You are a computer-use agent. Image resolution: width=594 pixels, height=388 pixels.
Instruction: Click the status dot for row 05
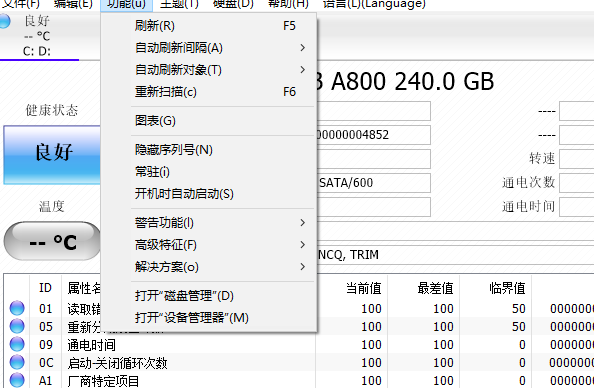[17, 326]
